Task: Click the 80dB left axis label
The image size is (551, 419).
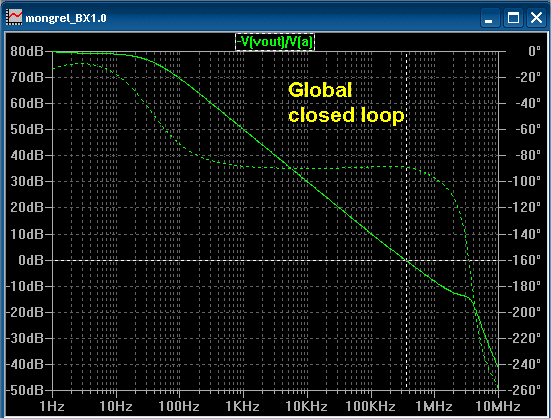Action: tap(27, 51)
